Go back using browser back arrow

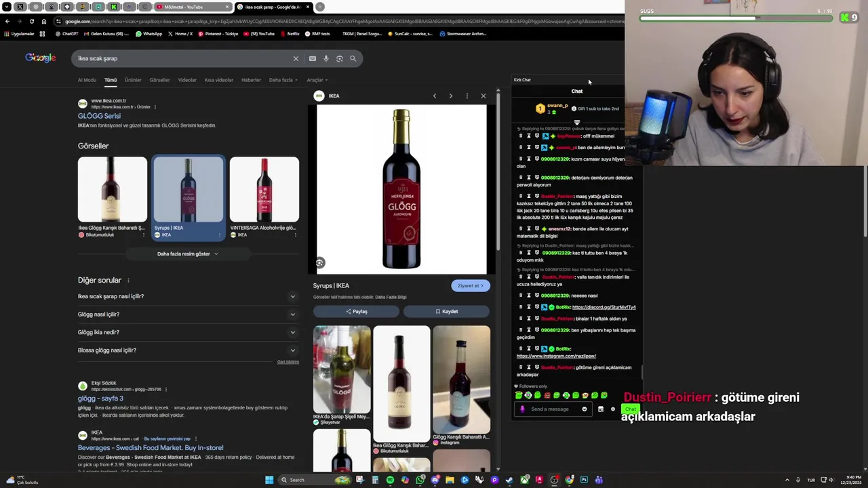[x=7, y=21]
